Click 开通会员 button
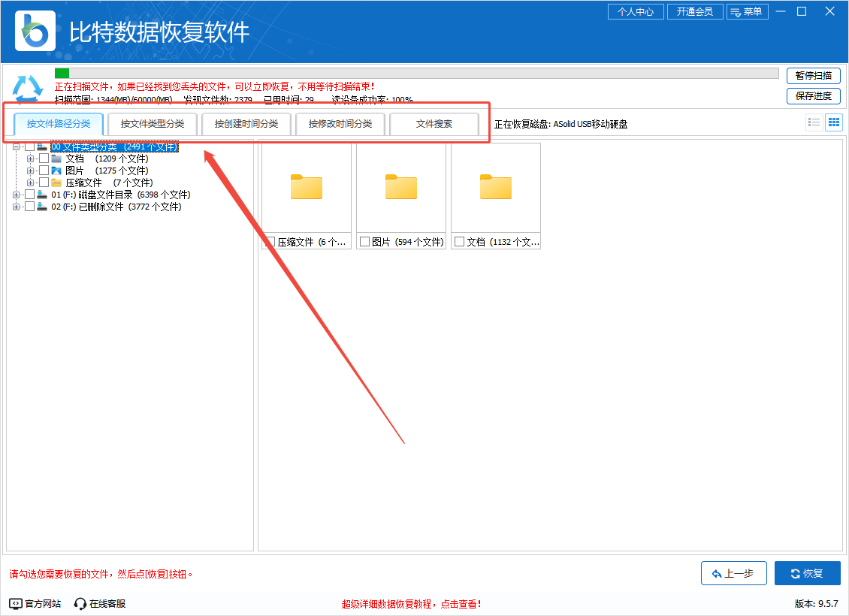This screenshot has width=849, height=616. pyautogui.click(x=695, y=11)
